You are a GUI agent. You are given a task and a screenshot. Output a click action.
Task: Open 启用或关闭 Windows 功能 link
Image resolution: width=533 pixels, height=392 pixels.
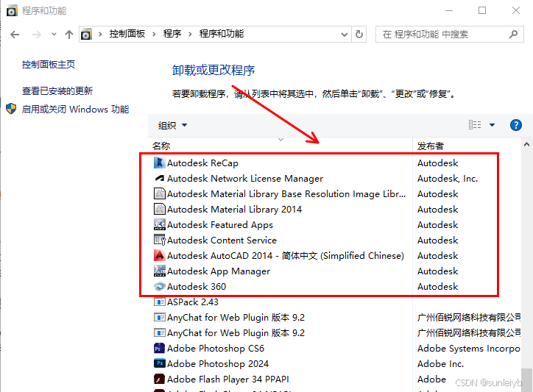[75, 110]
